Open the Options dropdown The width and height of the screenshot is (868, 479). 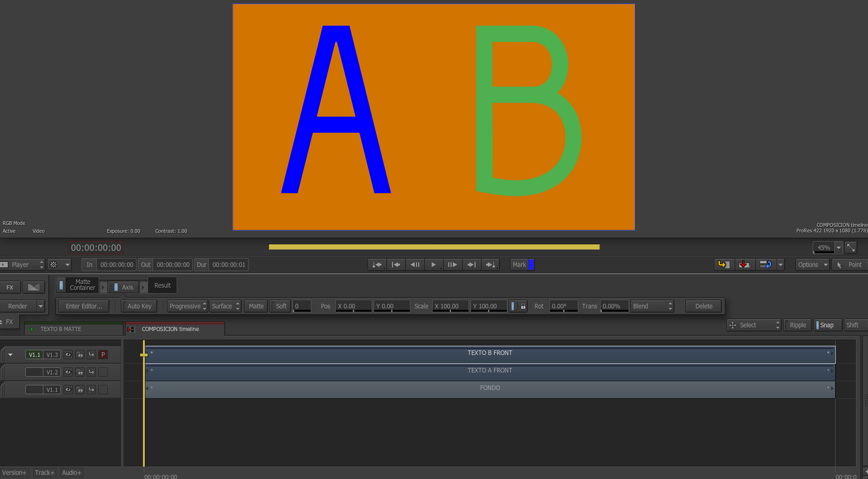click(x=813, y=265)
